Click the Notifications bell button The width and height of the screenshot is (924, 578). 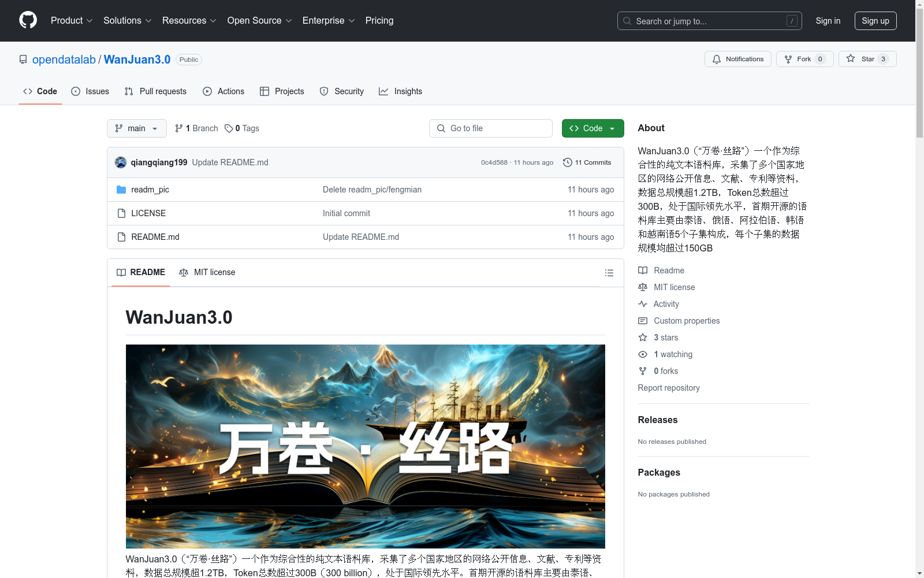pyautogui.click(x=737, y=59)
